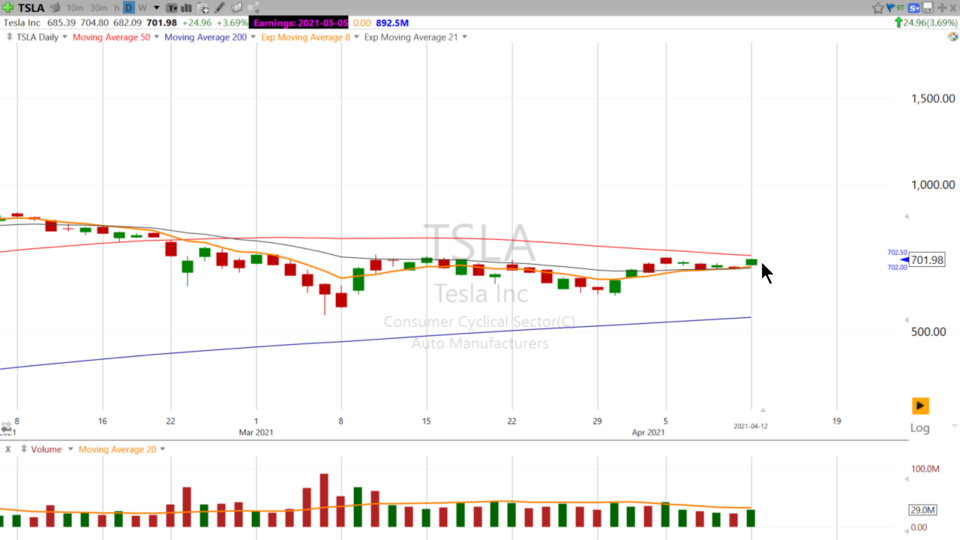Switch to weekly W timeframe
Image resolution: width=960 pixels, height=540 pixels.
[142, 8]
